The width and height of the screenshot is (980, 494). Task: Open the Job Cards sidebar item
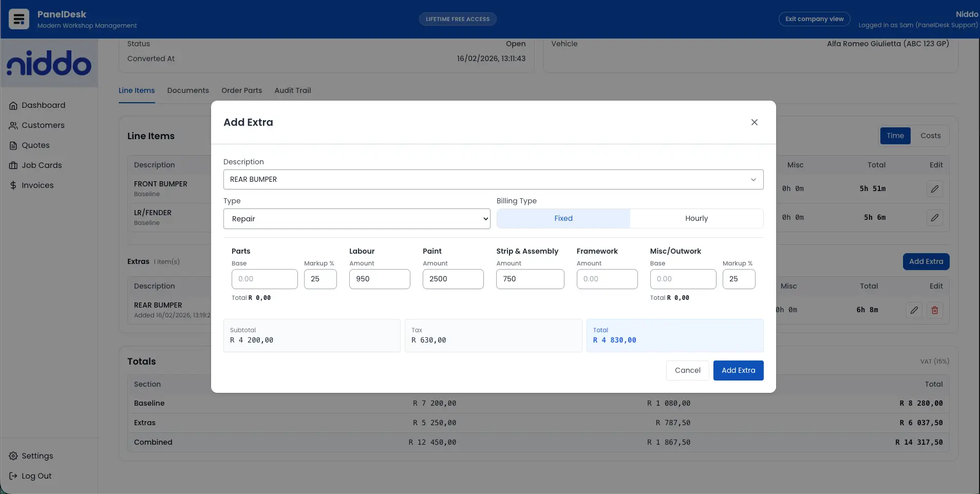pyautogui.click(x=41, y=165)
